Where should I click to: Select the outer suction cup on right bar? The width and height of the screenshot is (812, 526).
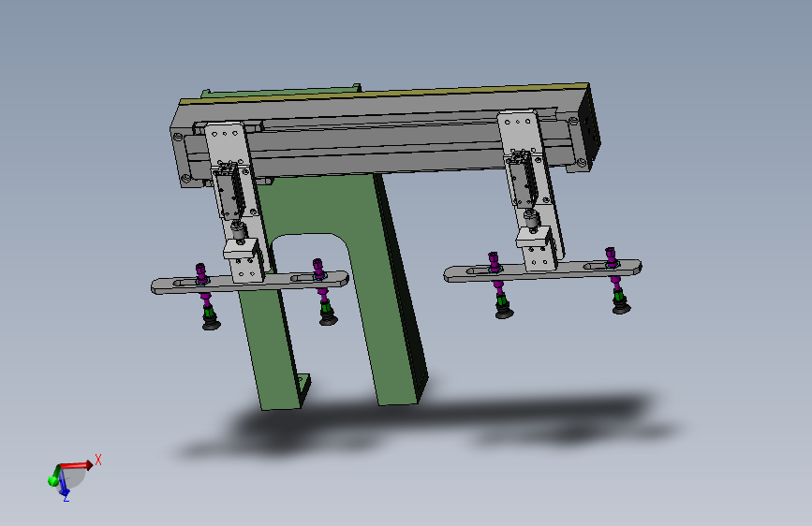click(x=622, y=306)
